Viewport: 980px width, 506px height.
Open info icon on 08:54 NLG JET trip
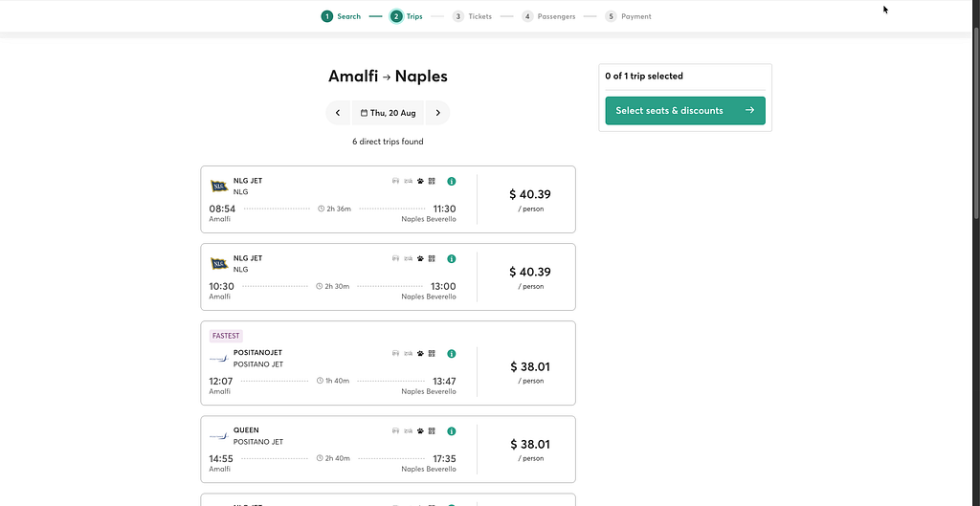point(452,181)
